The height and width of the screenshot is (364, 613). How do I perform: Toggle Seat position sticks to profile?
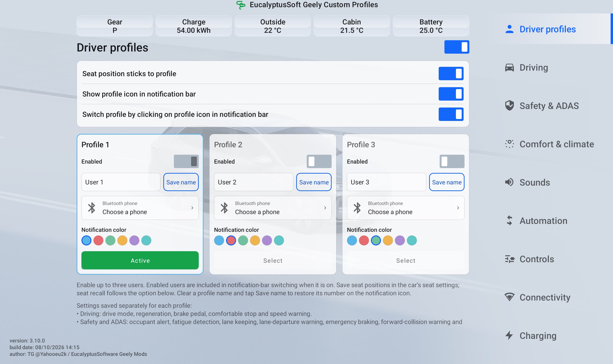pos(451,74)
